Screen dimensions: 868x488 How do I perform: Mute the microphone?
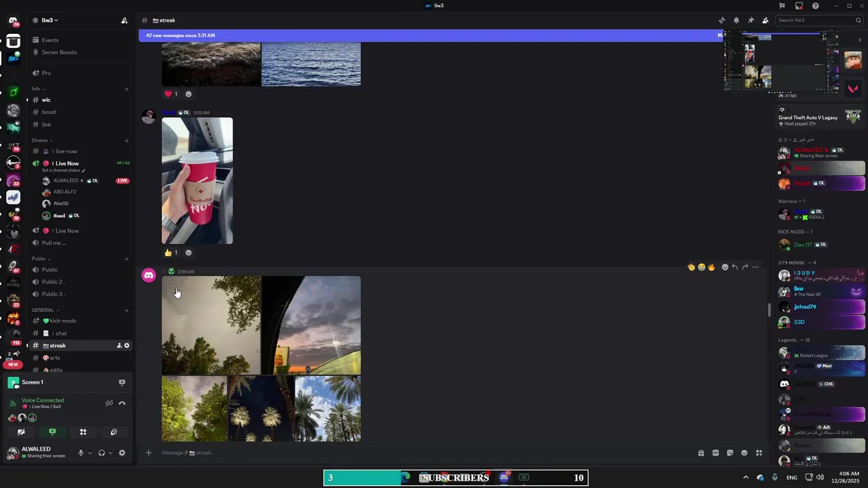81,453
